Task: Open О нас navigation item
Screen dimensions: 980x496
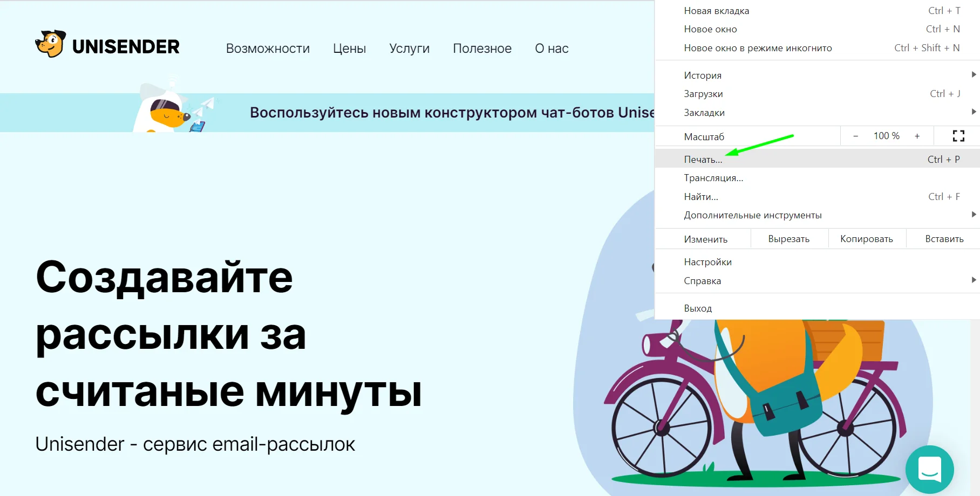Action: pyautogui.click(x=552, y=49)
